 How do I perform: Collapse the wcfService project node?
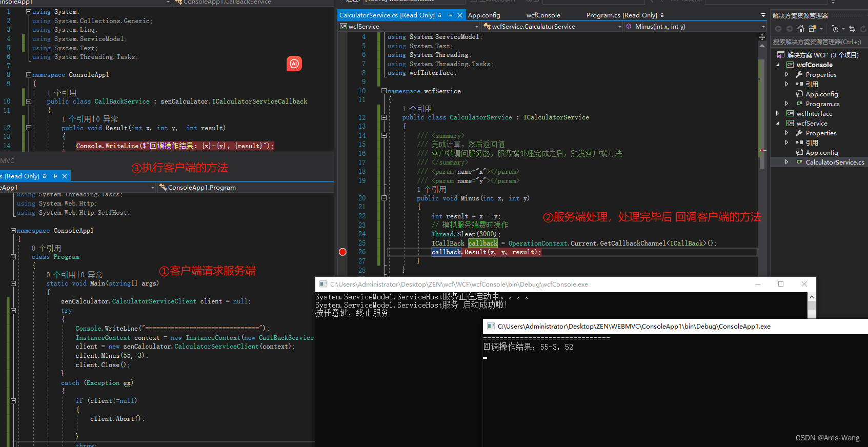click(x=778, y=123)
